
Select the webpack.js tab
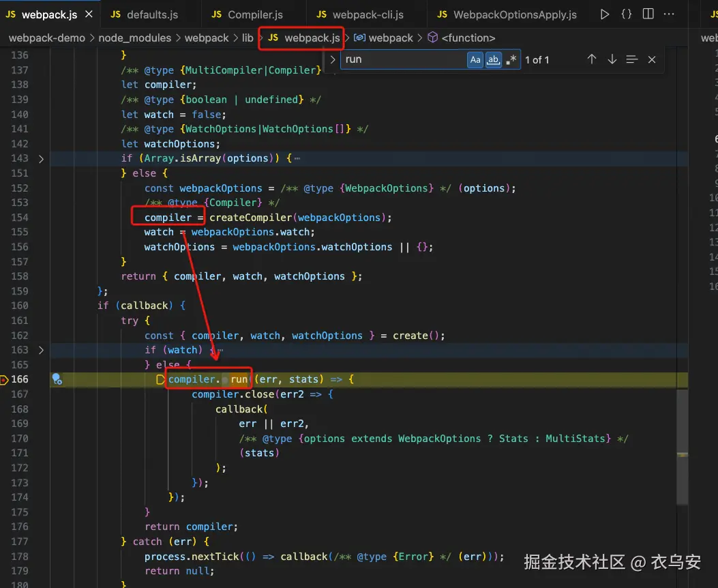50,14
